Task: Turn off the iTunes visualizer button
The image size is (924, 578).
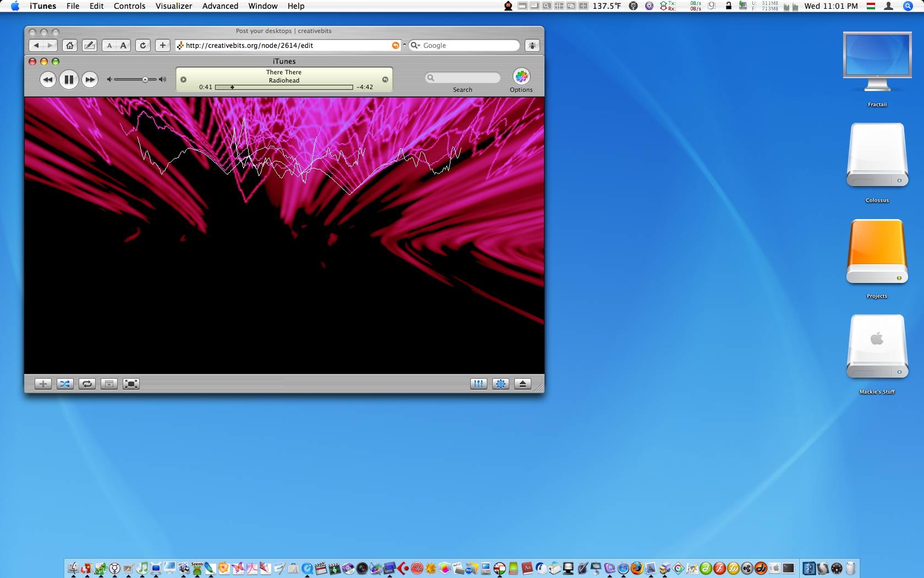Action: click(x=501, y=384)
